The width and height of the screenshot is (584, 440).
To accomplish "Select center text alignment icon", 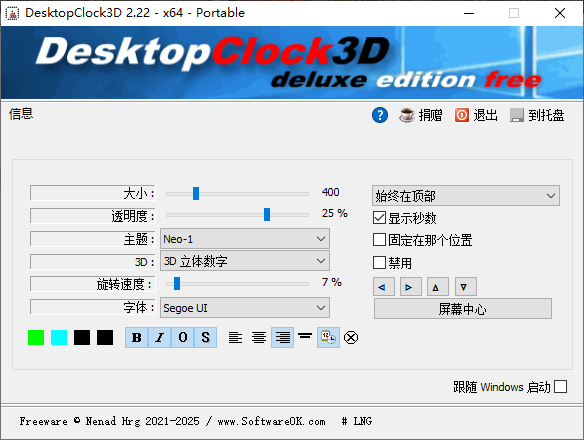I will point(259,338).
